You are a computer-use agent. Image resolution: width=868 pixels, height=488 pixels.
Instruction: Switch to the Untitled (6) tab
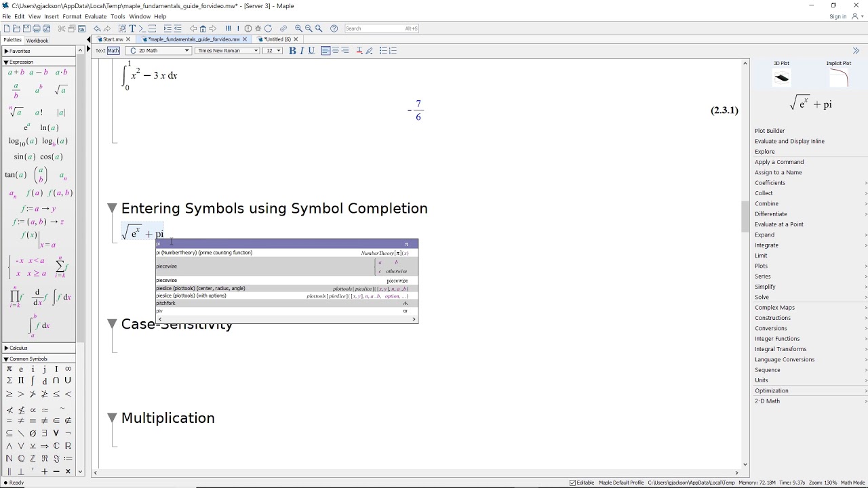(x=277, y=39)
